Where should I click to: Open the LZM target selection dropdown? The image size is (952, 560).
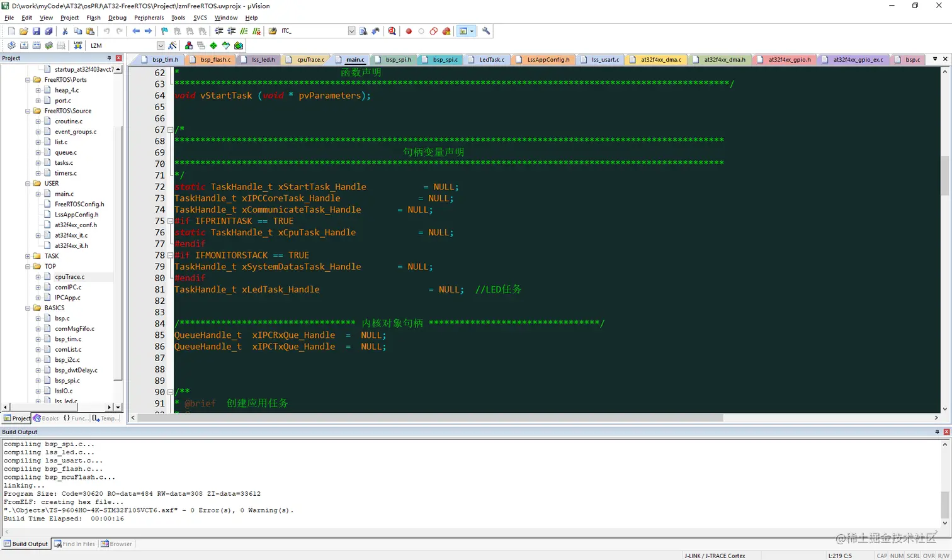tap(161, 45)
